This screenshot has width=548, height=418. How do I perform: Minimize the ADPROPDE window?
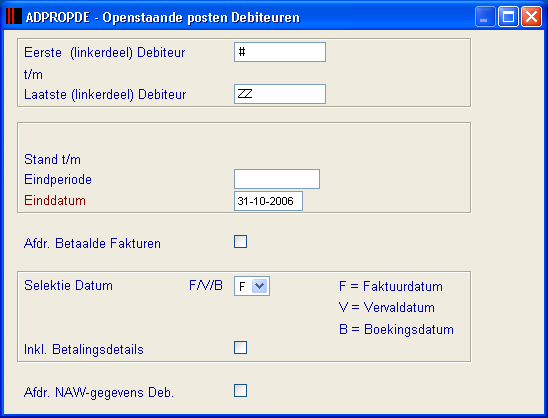(484, 16)
